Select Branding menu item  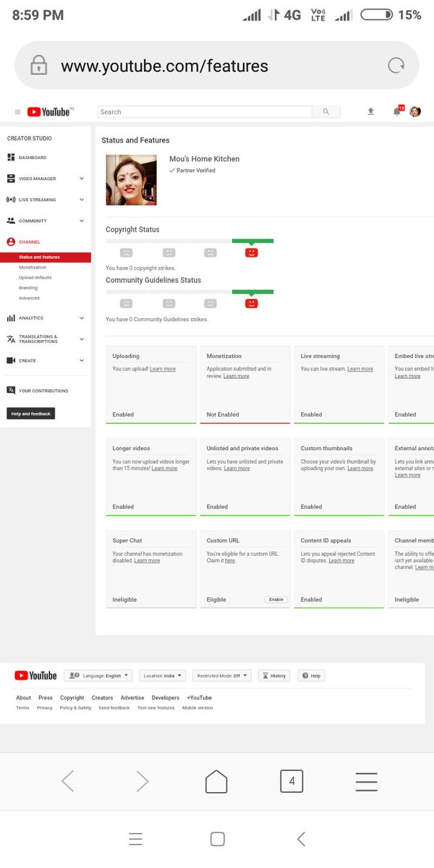pos(28,288)
